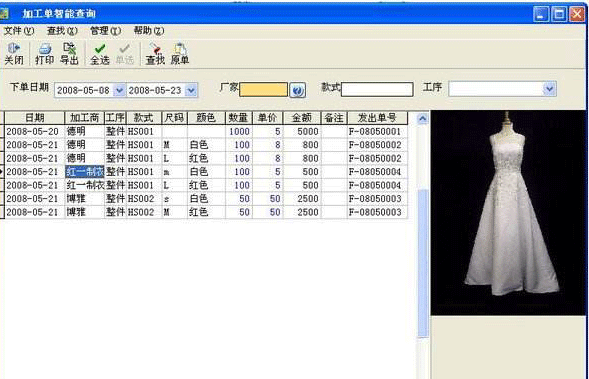Click the 关闭 (close) toolbar icon

[x=14, y=54]
